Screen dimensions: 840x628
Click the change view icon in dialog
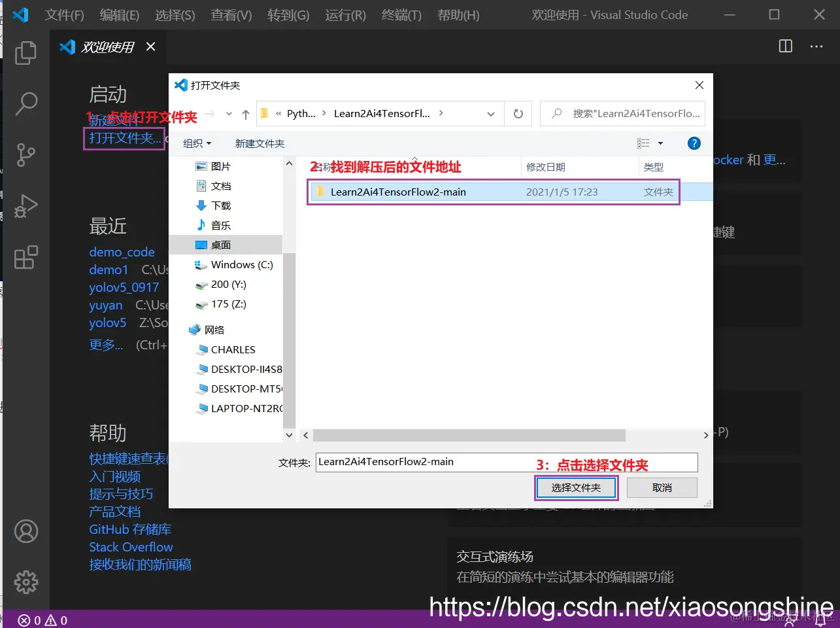(643, 143)
